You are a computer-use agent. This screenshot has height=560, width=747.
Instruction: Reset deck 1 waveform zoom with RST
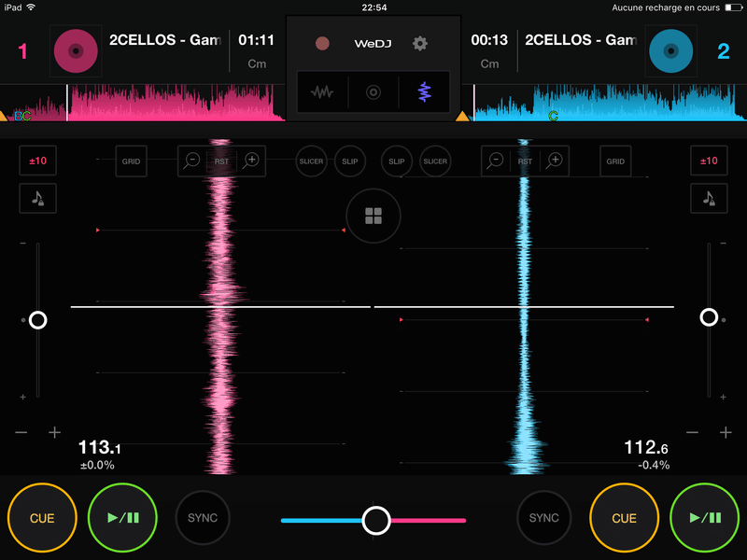click(x=221, y=161)
